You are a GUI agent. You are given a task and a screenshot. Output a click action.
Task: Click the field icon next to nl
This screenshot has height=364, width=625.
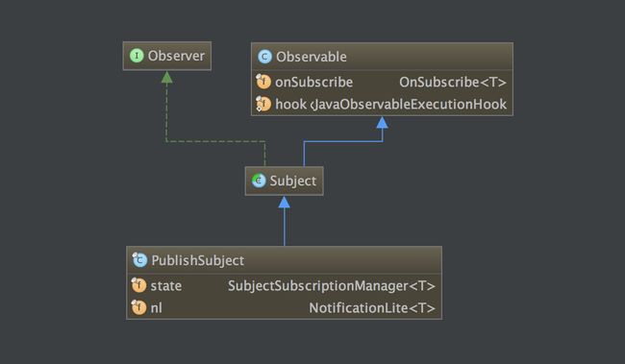pos(138,307)
